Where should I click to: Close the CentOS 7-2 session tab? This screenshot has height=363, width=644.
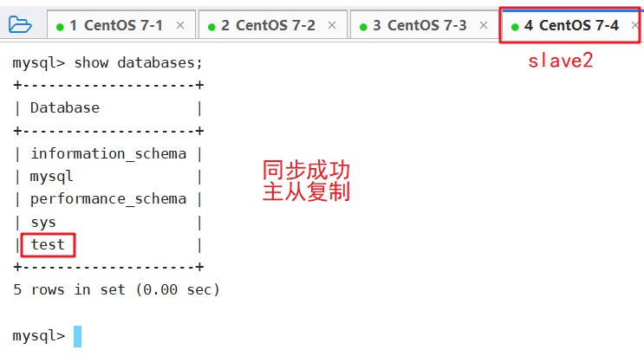332,25
